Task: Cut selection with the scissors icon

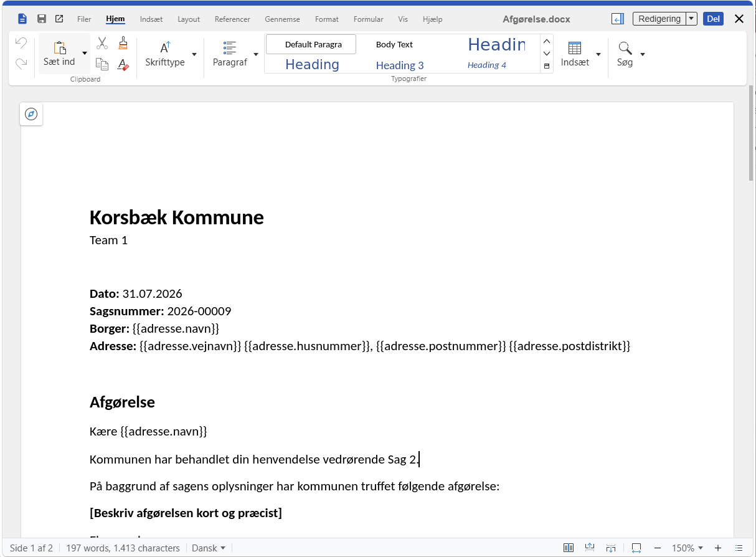Action: (102, 43)
